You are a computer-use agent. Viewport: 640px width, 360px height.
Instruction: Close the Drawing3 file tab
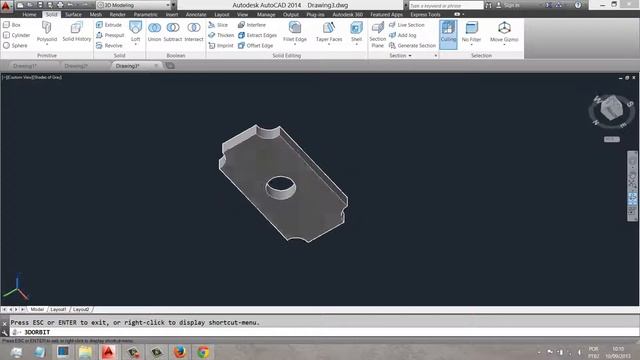click(156, 66)
